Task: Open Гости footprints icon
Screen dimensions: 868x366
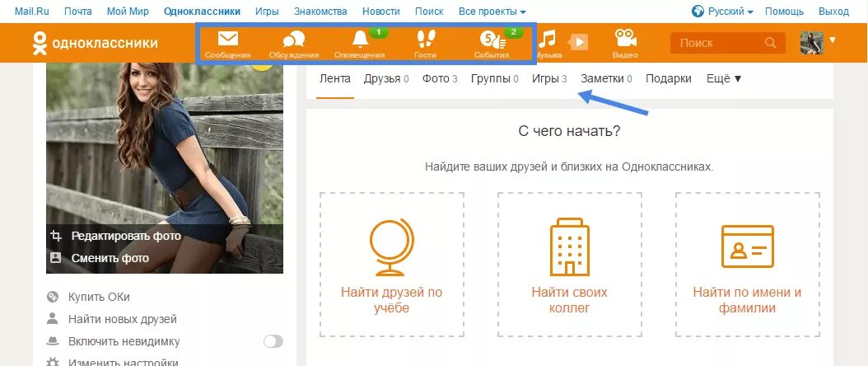Action: [x=425, y=39]
